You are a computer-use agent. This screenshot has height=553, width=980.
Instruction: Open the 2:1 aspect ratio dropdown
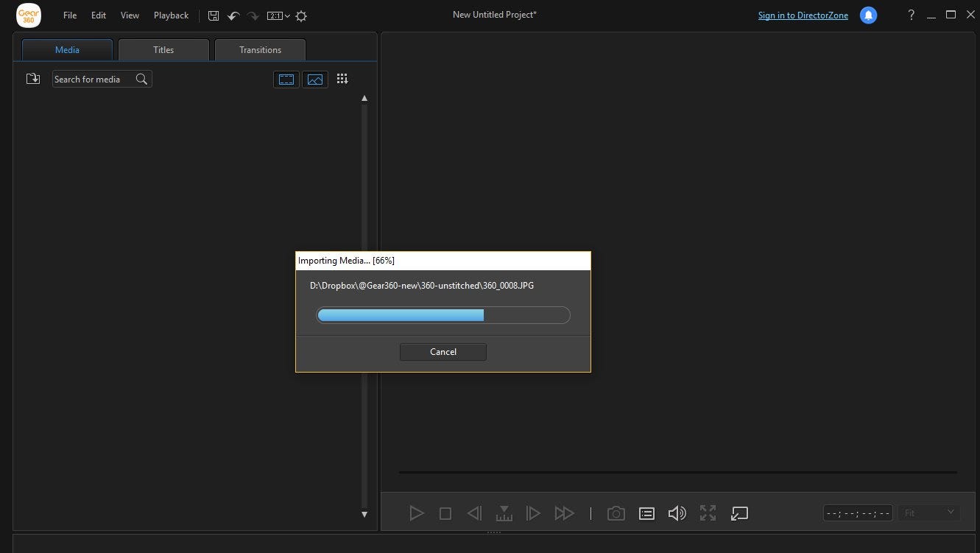(x=278, y=15)
